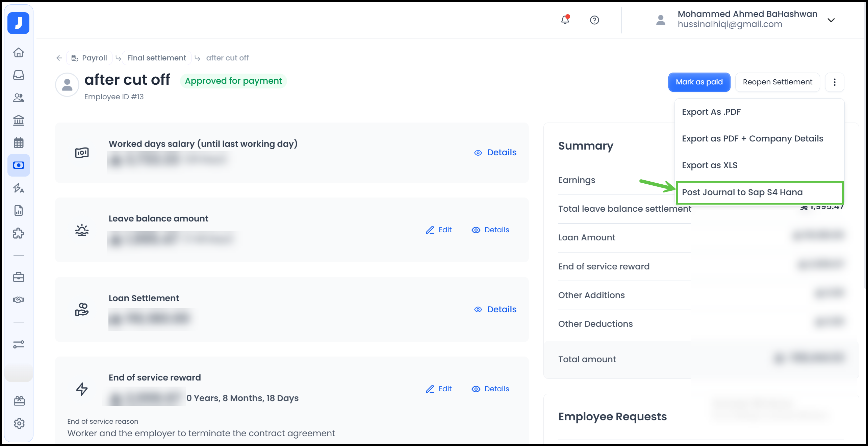Open the home icon in sidebar
The height and width of the screenshot is (446, 868).
pos(19,53)
